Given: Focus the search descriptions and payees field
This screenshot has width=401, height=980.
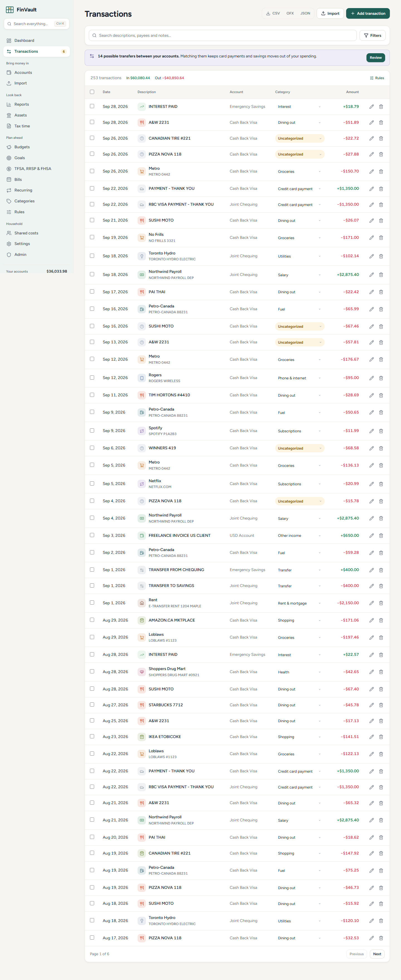Looking at the screenshot, I should click(x=223, y=35).
